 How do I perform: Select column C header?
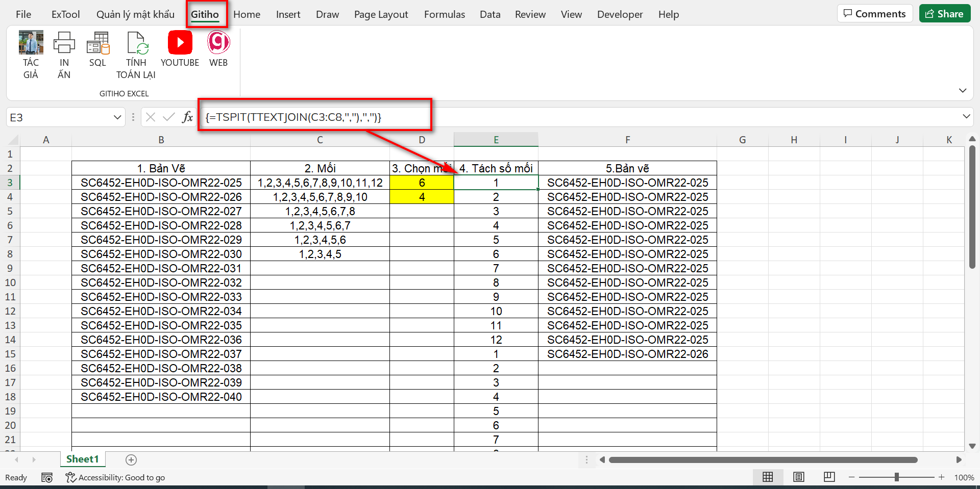320,140
